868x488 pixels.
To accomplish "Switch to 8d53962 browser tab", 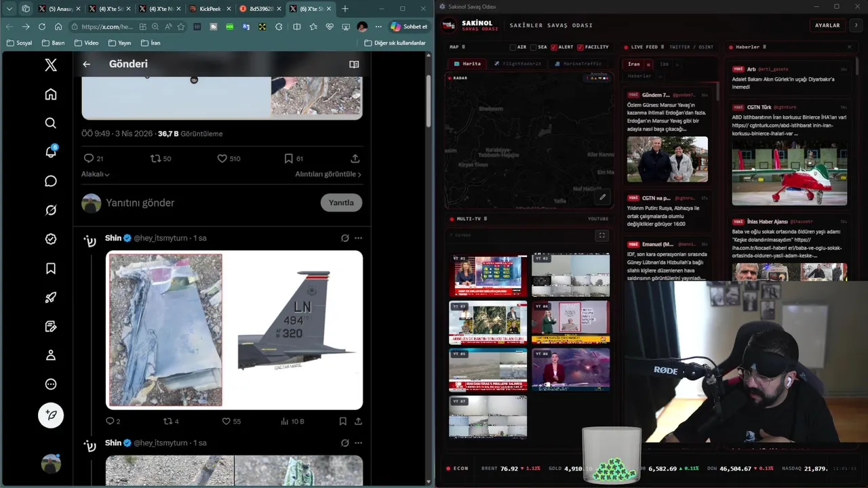I will coord(259,9).
